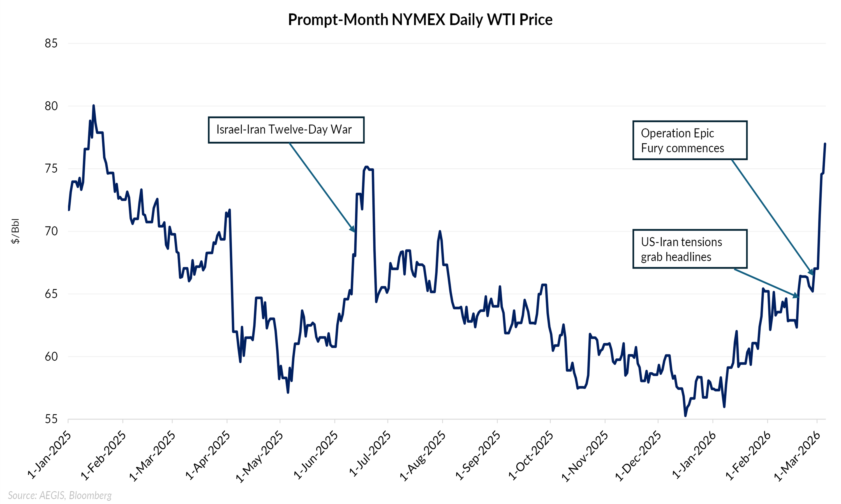Click the chart title Prompt-Month NYMEX Daily WTI Price
Image resolution: width=841 pixels, height=504 pixels.
click(x=420, y=20)
